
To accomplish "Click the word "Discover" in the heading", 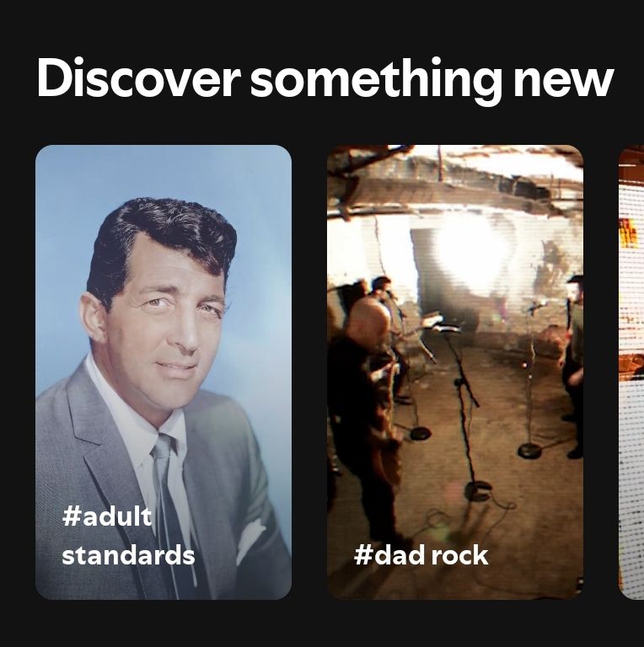I will [x=139, y=78].
